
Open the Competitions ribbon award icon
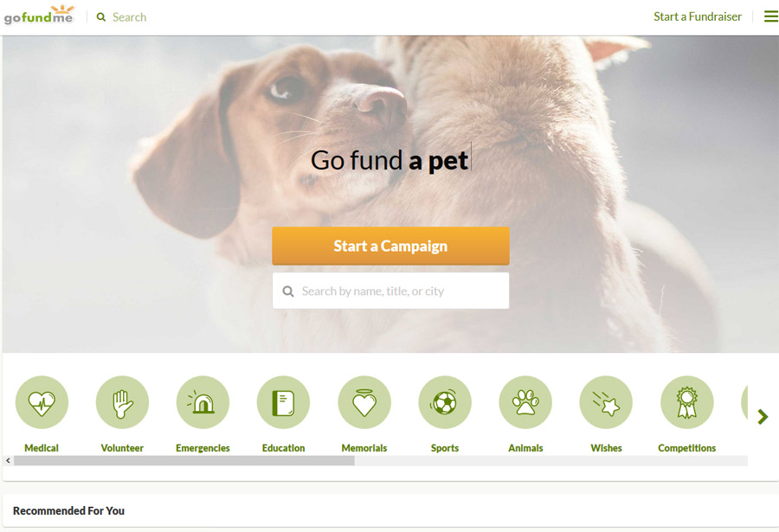(687, 402)
